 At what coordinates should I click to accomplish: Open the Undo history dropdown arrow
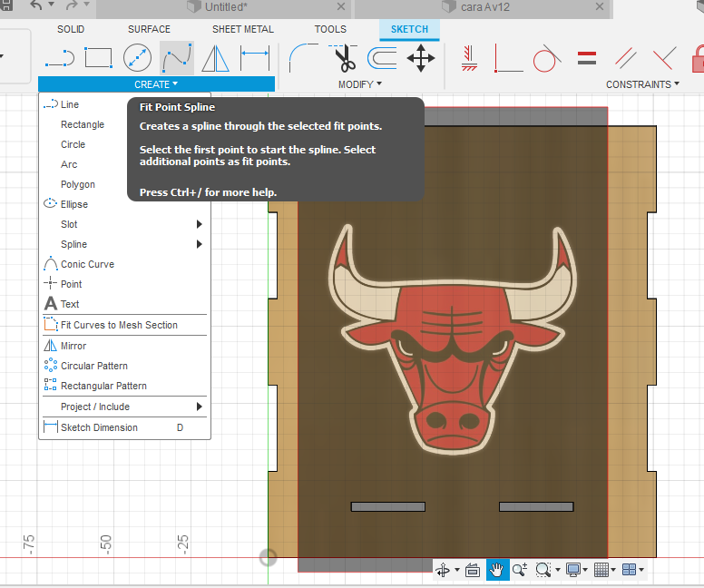tap(51, 5)
